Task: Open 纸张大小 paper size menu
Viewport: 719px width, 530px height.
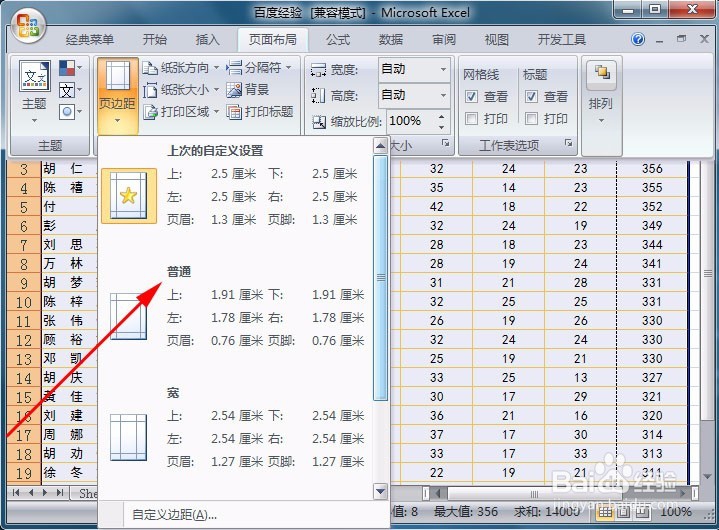Action: click(181, 90)
